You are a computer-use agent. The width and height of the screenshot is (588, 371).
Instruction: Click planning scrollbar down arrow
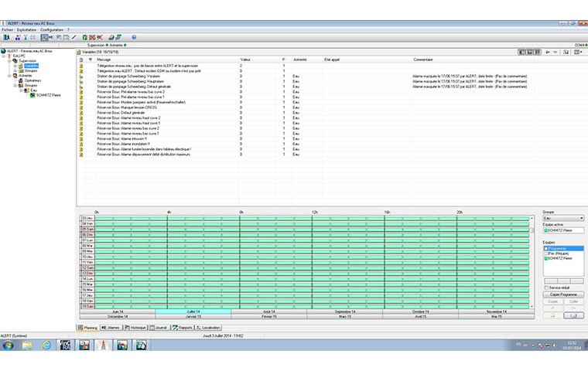532,307
